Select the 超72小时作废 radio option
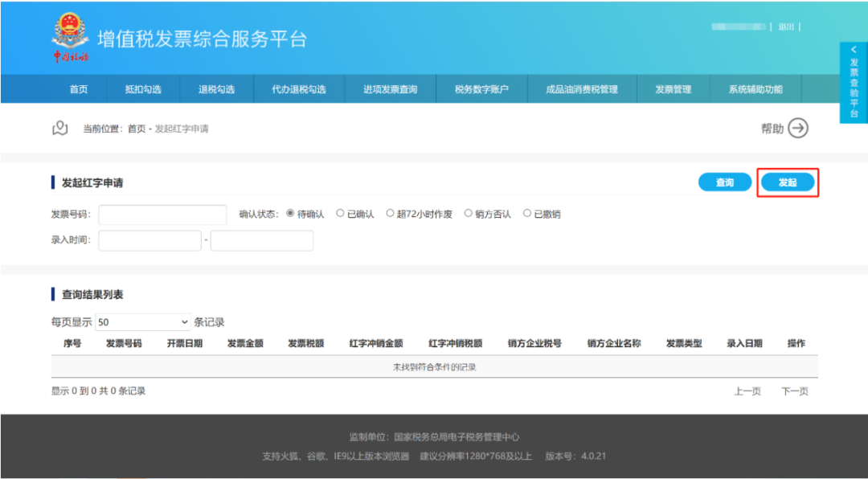 tap(391, 214)
